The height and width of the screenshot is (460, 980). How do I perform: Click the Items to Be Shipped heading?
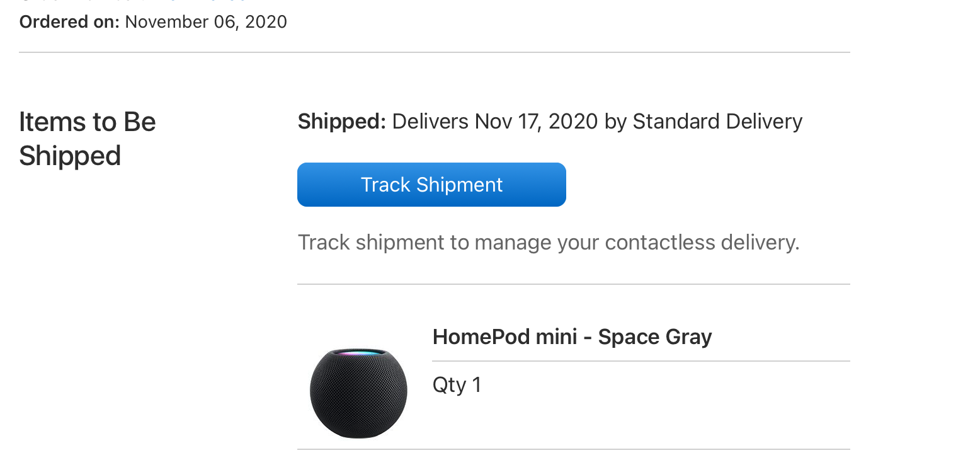[88, 139]
